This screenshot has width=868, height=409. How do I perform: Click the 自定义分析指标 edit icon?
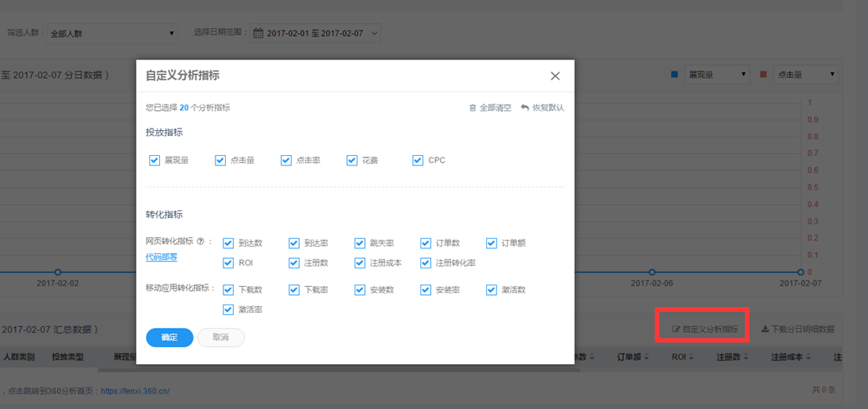(x=676, y=329)
